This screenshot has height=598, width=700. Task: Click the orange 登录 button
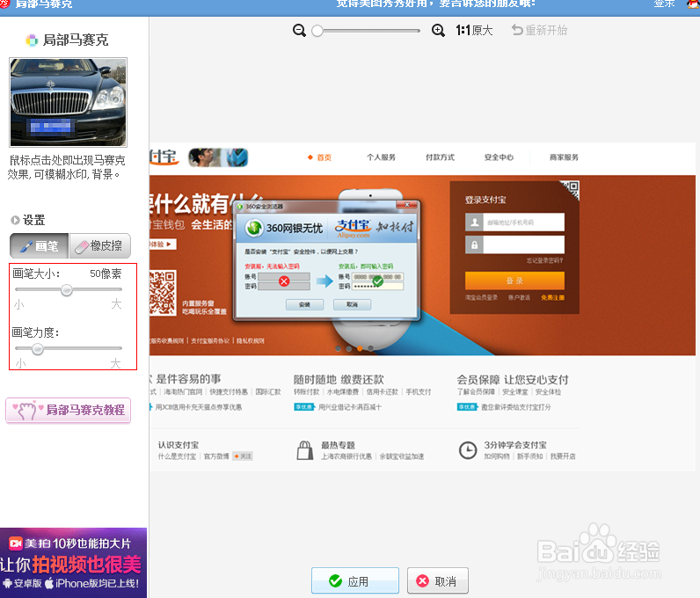point(514,281)
